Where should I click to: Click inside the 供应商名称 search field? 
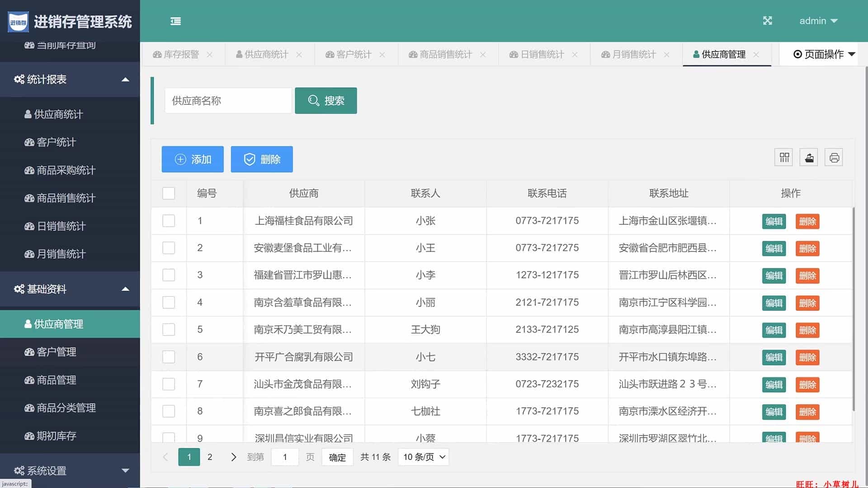click(x=228, y=101)
